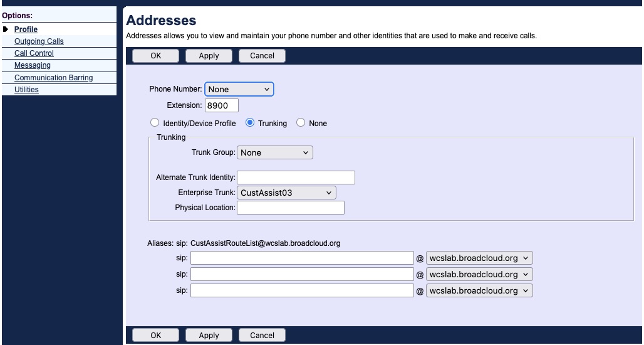644x345 pixels.
Task: Go to Outgoing Calls options
Action: pos(39,41)
